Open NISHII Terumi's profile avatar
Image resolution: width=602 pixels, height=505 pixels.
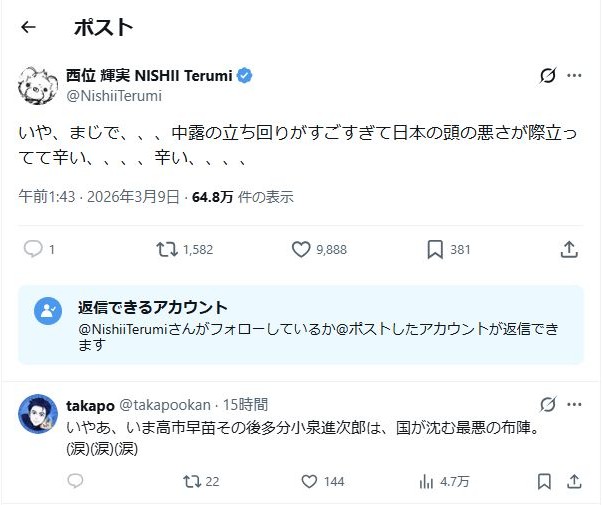coord(37,85)
